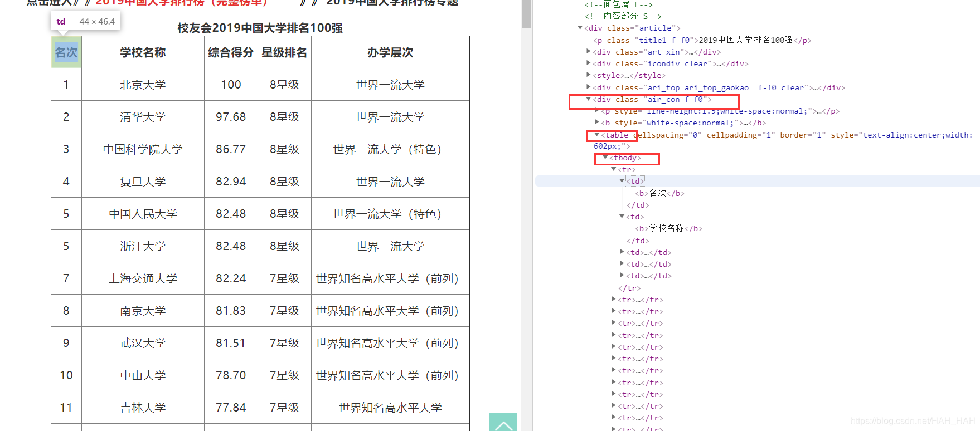
Task: Collapse the table element node
Action: (x=597, y=135)
